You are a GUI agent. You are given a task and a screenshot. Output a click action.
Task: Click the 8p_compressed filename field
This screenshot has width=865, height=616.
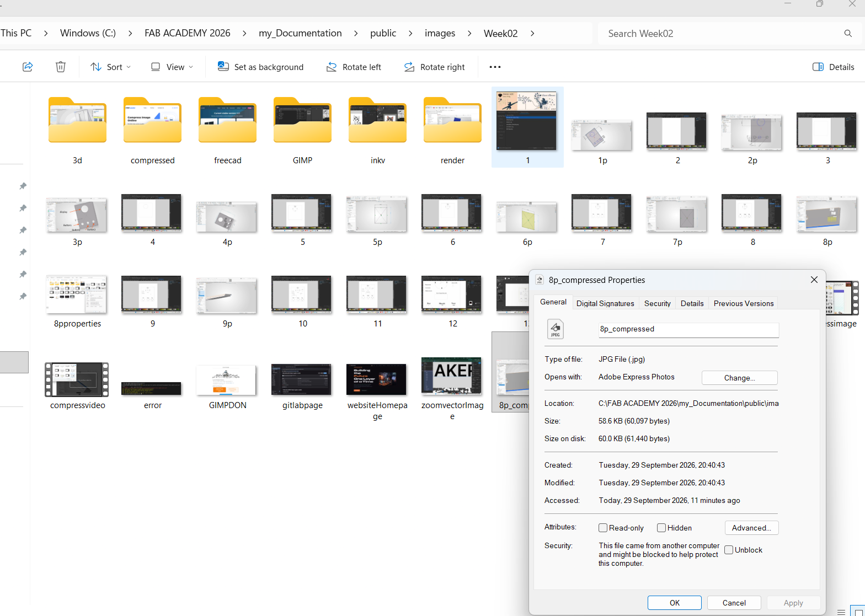[x=688, y=329]
